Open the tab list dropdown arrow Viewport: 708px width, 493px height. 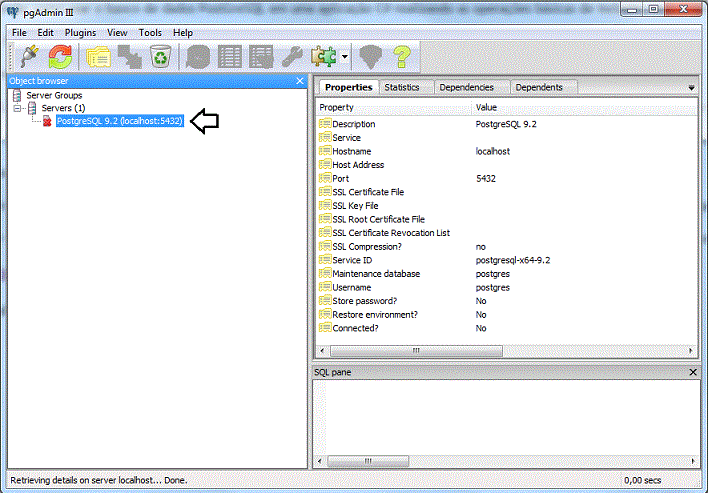(x=691, y=88)
